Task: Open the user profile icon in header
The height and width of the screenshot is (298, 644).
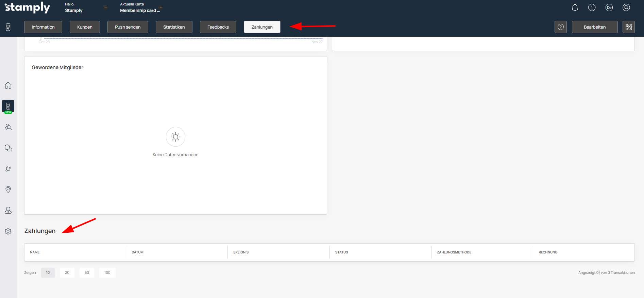Action: [626, 7]
